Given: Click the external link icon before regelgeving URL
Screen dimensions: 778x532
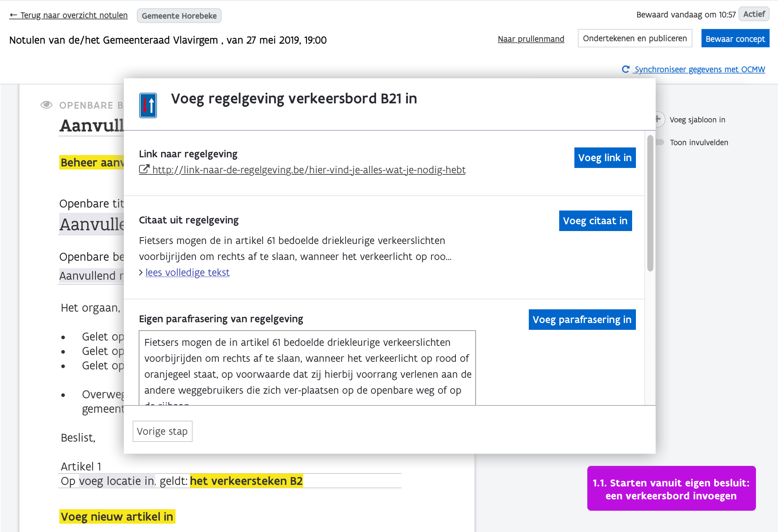Looking at the screenshot, I should pos(144,169).
